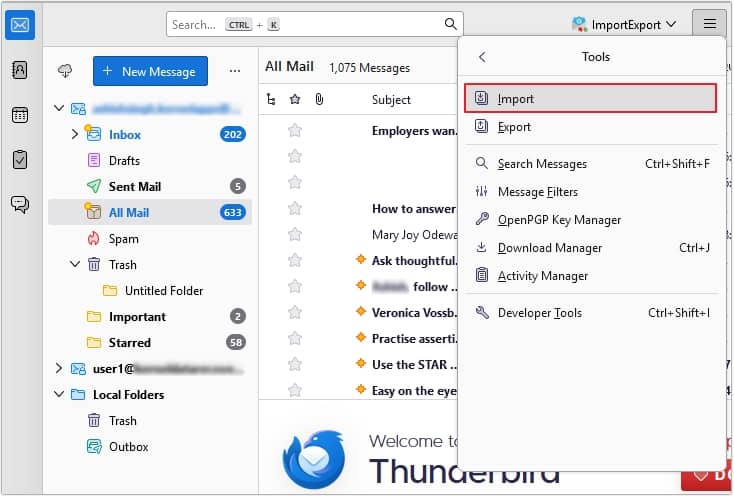Select Trash under Local Folders
Viewport: 734px width, 497px height.
coord(150,421)
